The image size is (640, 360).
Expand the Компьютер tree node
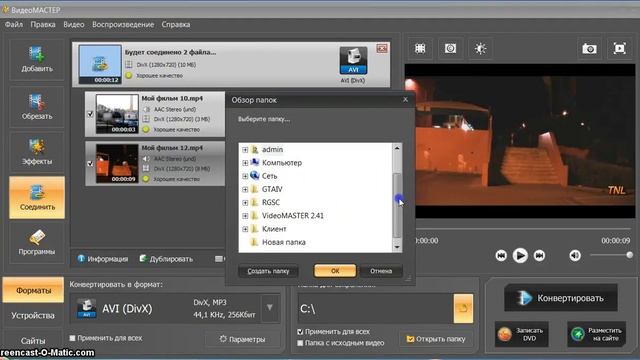coord(245,163)
